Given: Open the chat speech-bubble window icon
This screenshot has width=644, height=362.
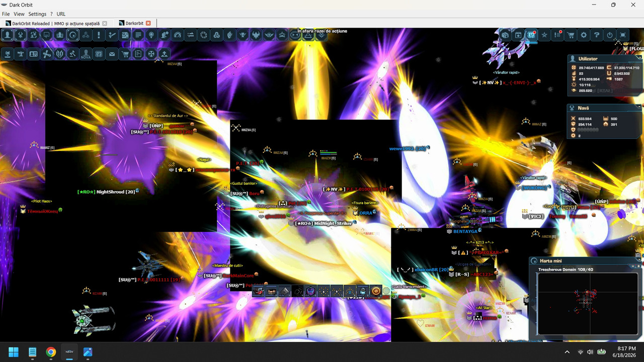Looking at the screenshot, I should click(47, 35).
